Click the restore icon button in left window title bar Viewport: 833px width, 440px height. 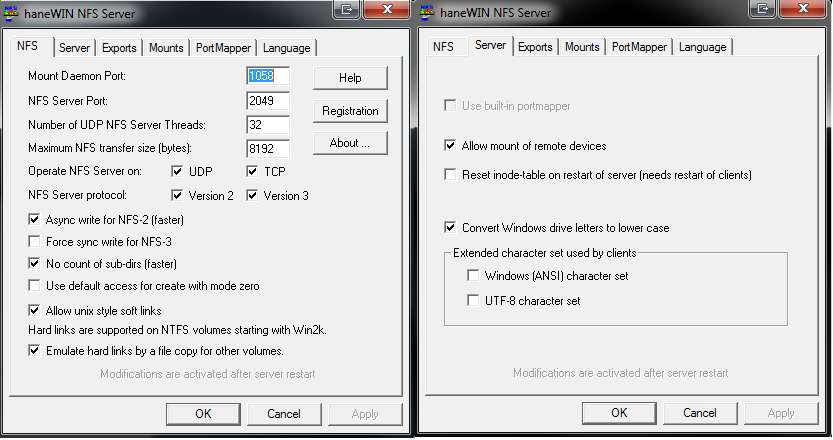coord(347,9)
